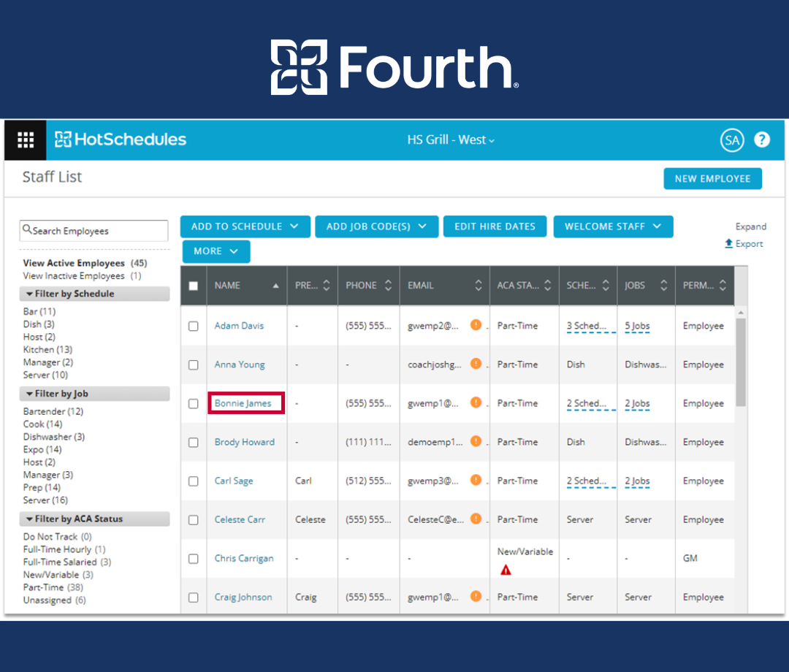Sort the Phone column using its arrows
The width and height of the screenshot is (789, 672).
click(x=388, y=285)
